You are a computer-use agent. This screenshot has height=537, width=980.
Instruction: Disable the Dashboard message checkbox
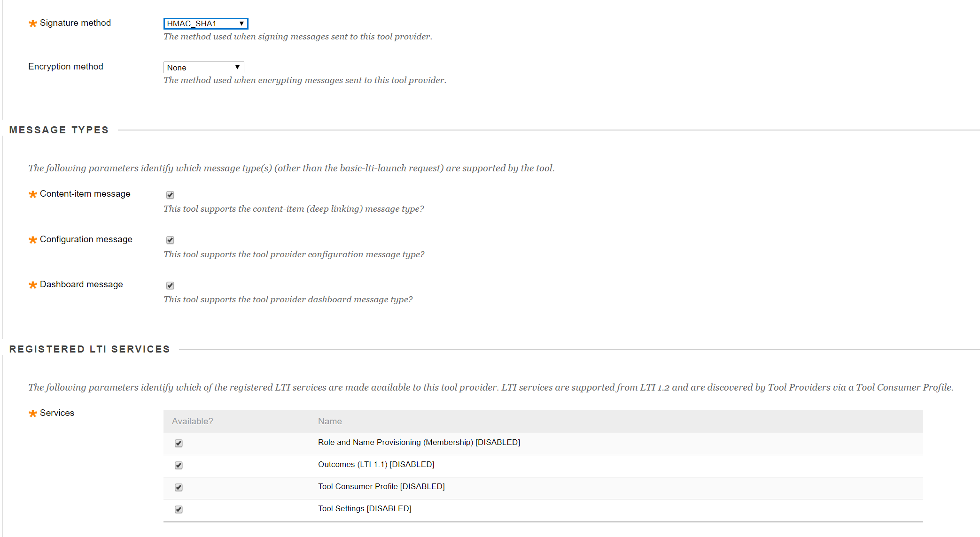pyautogui.click(x=170, y=285)
